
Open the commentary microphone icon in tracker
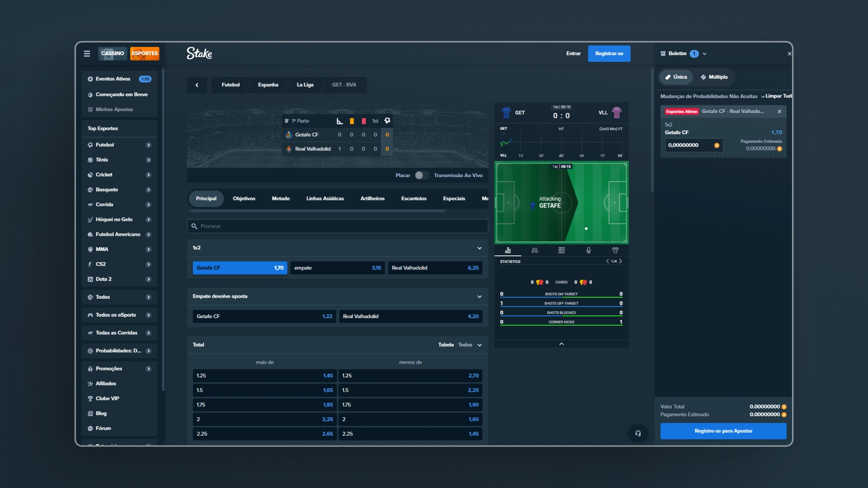(x=588, y=250)
